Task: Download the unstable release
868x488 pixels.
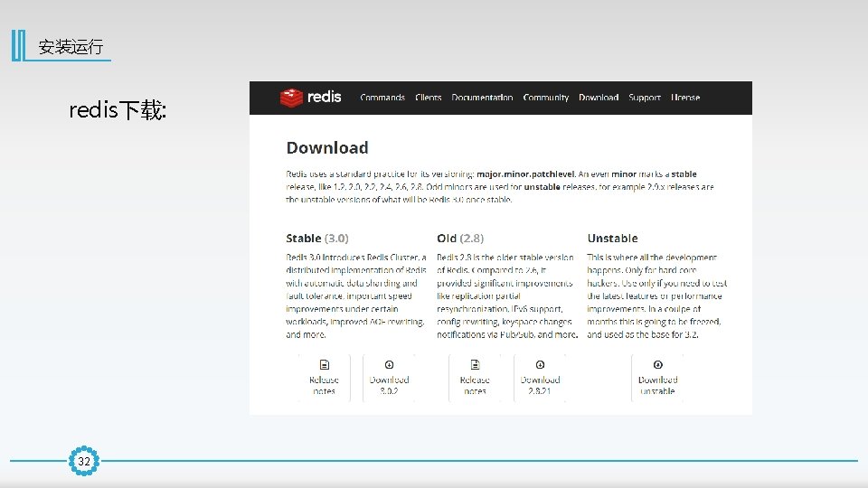Action: (657, 378)
